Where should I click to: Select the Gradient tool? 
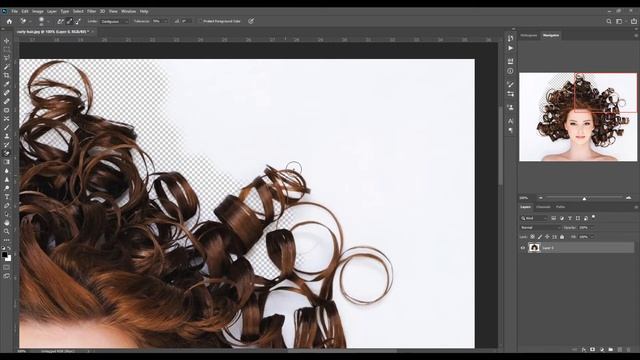tap(7, 162)
